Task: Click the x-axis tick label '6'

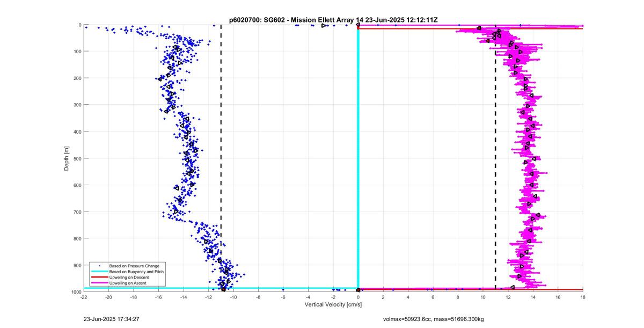Action: tap(433, 297)
